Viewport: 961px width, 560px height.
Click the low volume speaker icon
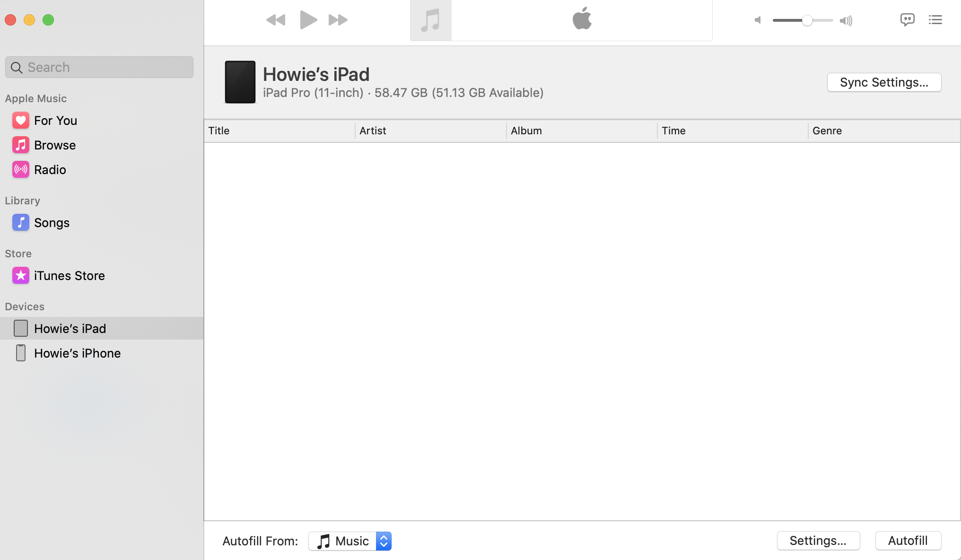pos(758,20)
